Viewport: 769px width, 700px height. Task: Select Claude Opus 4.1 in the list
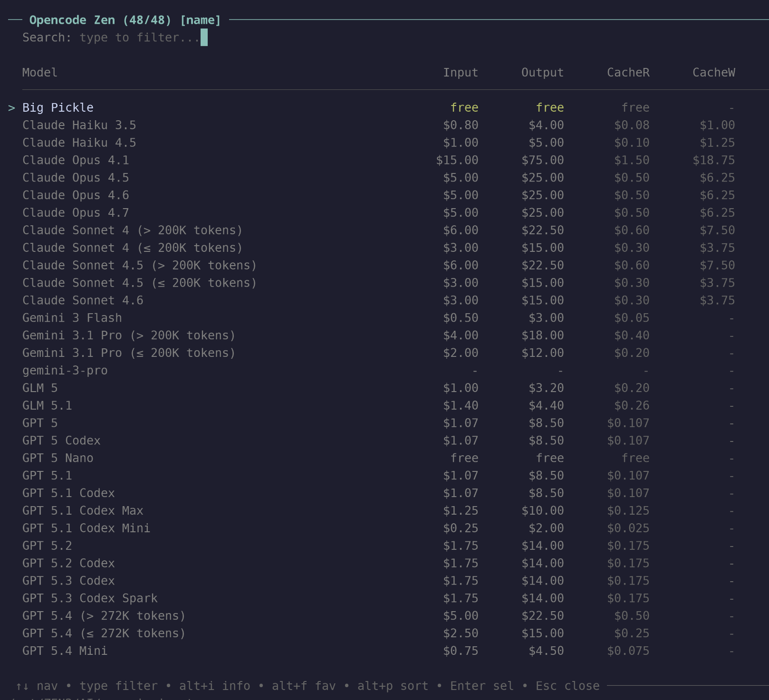378,161
